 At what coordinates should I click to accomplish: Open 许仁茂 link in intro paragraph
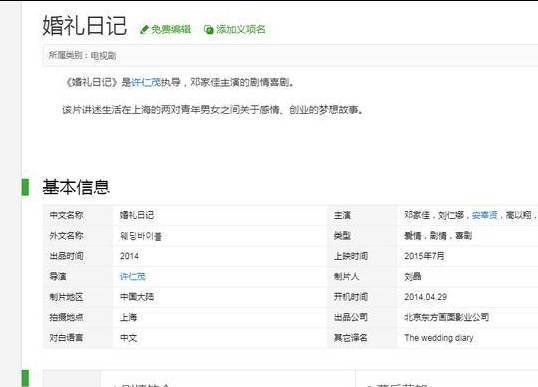coord(146,82)
